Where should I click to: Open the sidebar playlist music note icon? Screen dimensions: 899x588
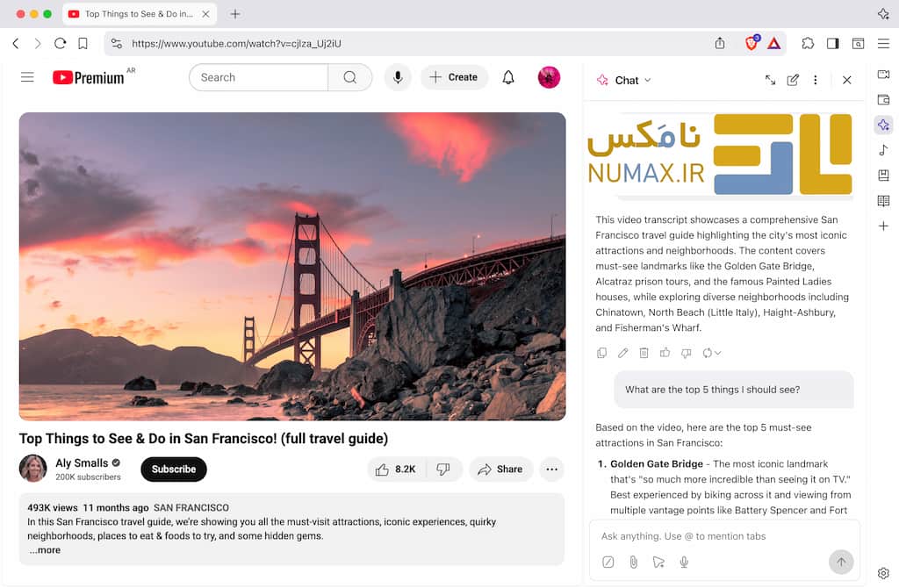tap(883, 150)
